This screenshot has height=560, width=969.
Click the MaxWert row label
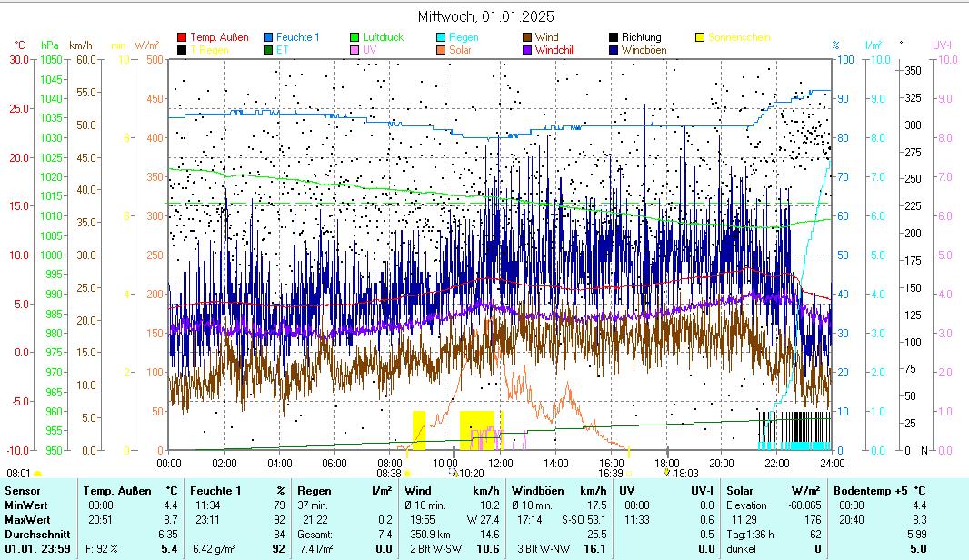(25, 518)
